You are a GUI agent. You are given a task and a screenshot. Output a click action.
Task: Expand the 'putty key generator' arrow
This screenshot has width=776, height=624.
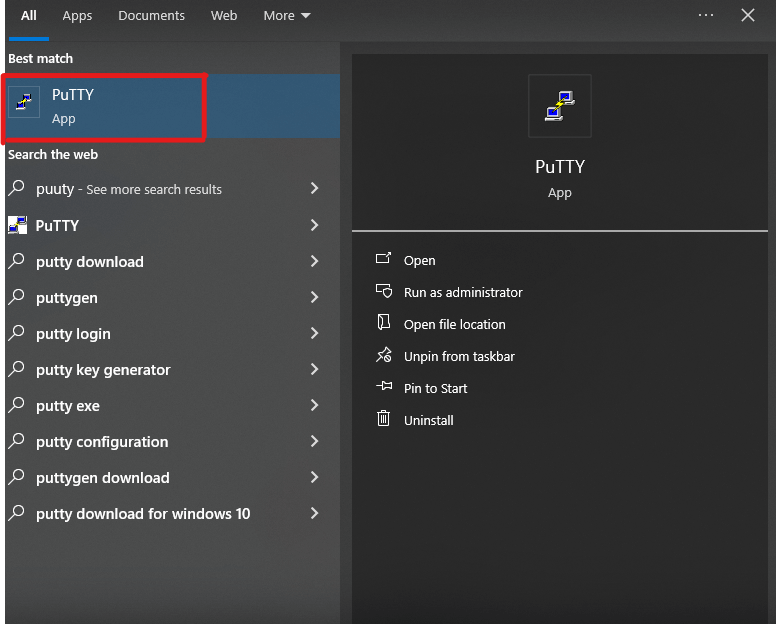point(314,369)
